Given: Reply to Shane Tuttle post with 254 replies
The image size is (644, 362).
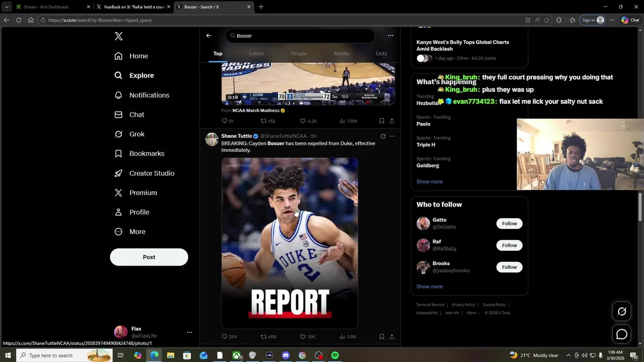Looking at the screenshot, I should coord(229,336).
